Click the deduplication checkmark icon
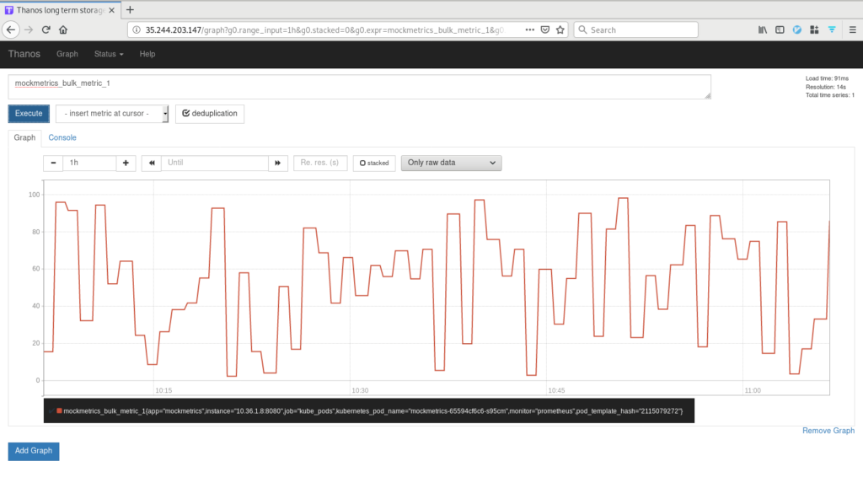This screenshot has width=863, height=504. (187, 113)
